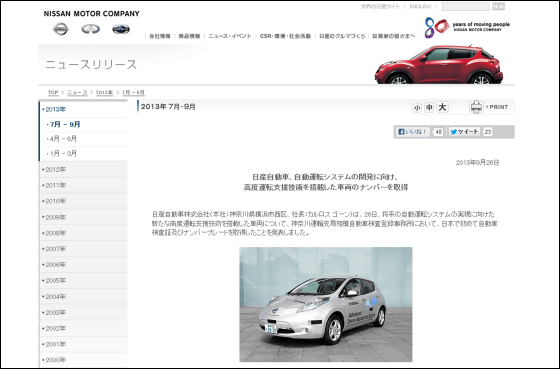Click the Facebook いいね! button

[x=412, y=132]
